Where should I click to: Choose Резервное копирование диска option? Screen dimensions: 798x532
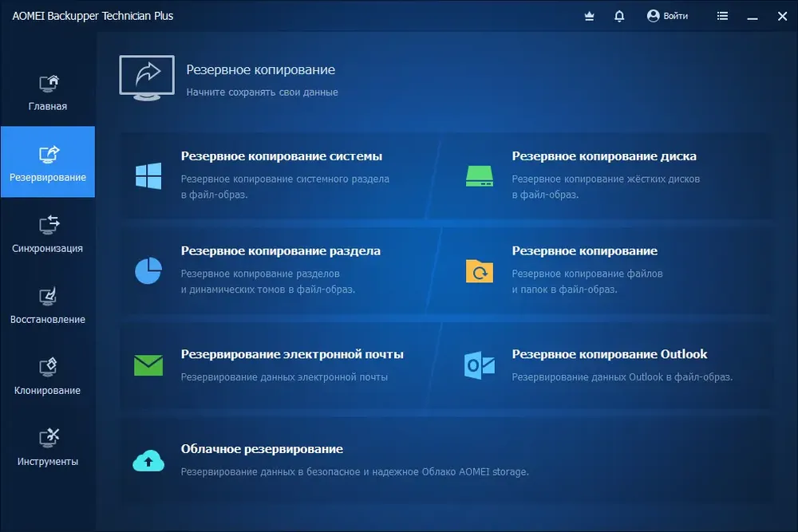pyautogui.click(x=604, y=156)
